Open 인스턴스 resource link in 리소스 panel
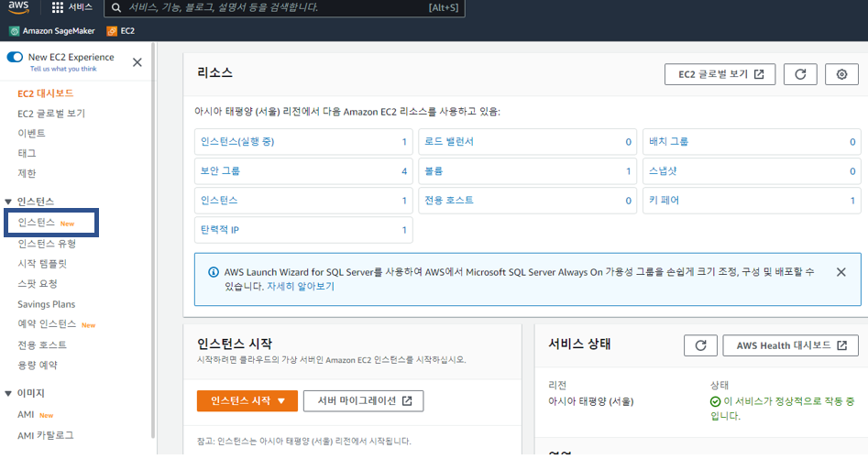This screenshot has height=470, width=868. [x=219, y=200]
